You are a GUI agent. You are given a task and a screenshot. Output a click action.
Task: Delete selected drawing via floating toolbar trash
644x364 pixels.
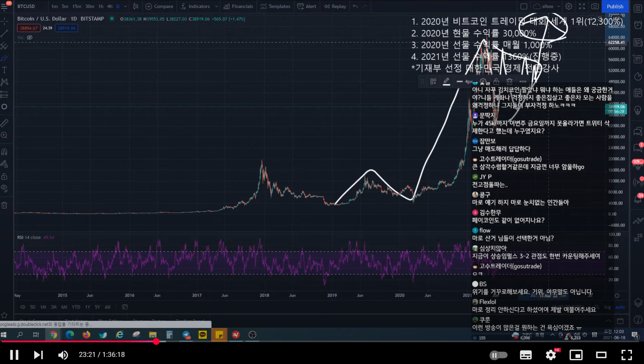pyautogui.click(x=509, y=81)
